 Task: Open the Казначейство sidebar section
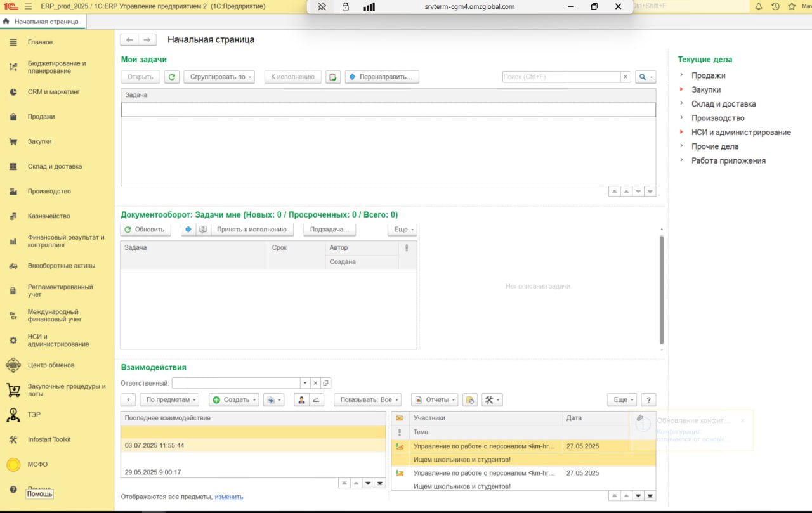tap(48, 216)
